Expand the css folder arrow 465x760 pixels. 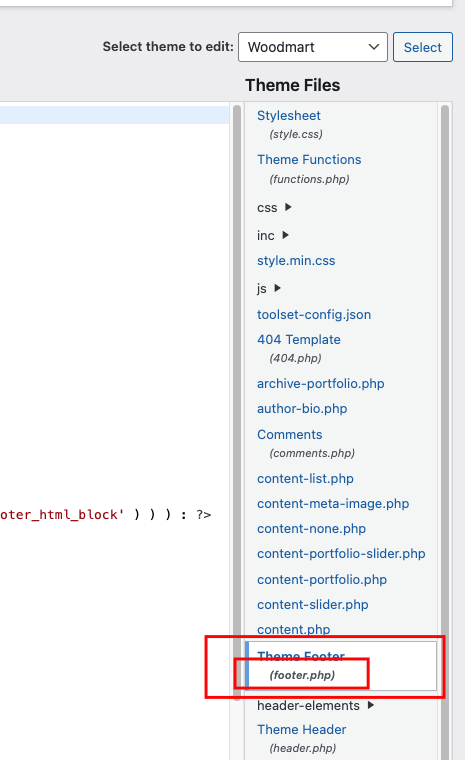click(288, 207)
